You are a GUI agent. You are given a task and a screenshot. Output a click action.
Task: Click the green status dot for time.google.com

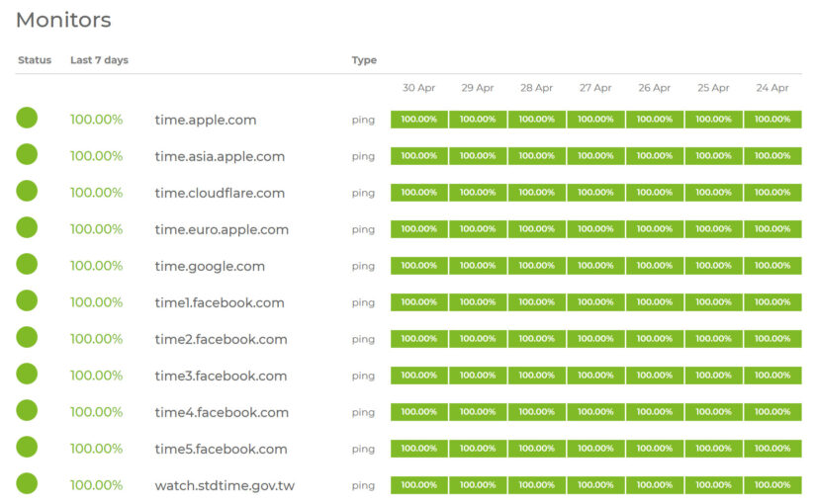click(x=27, y=264)
